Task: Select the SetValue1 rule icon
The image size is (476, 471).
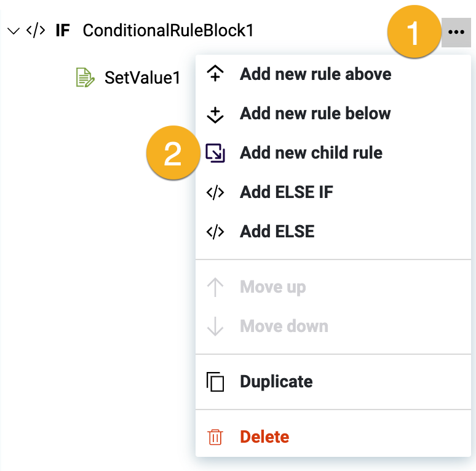Action: (85, 78)
